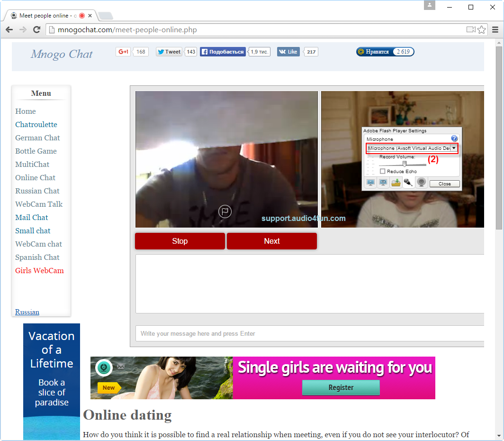
Task: Open Flash Local Storage folder icon
Action: coord(396,183)
